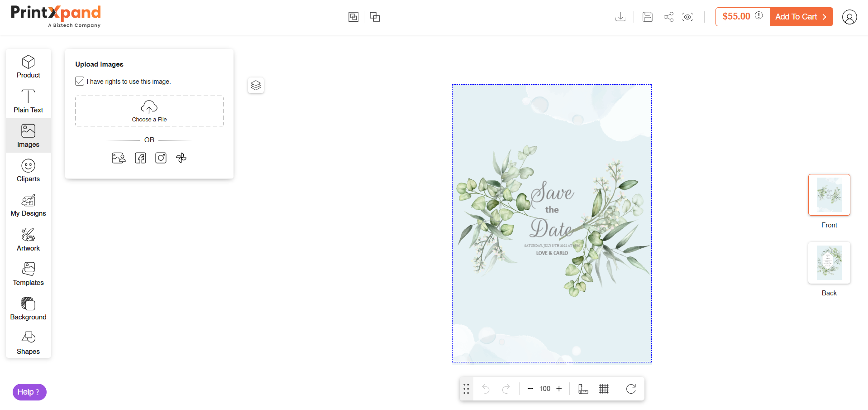Screen dimensions: 868x410
Task: Select the Back side thumbnail
Action: 829,263
